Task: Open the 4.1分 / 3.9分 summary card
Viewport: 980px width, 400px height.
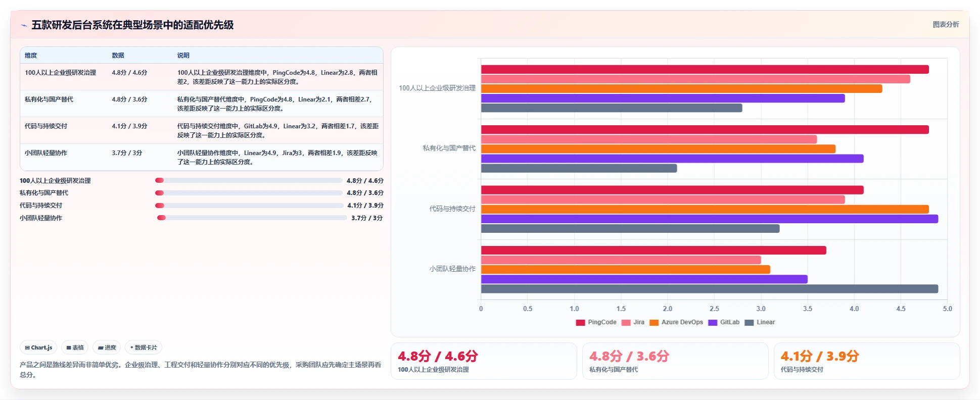Action: (x=867, y=361)
